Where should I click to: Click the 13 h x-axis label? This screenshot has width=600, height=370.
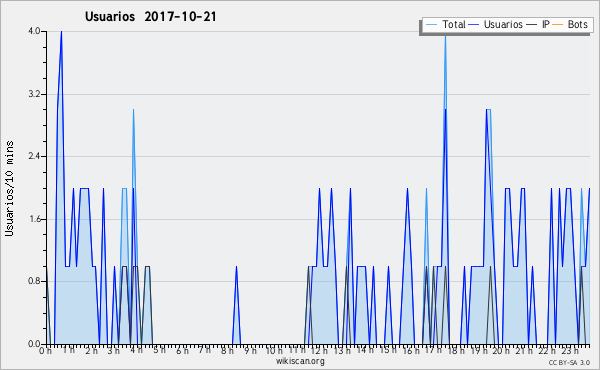point(342,351)
